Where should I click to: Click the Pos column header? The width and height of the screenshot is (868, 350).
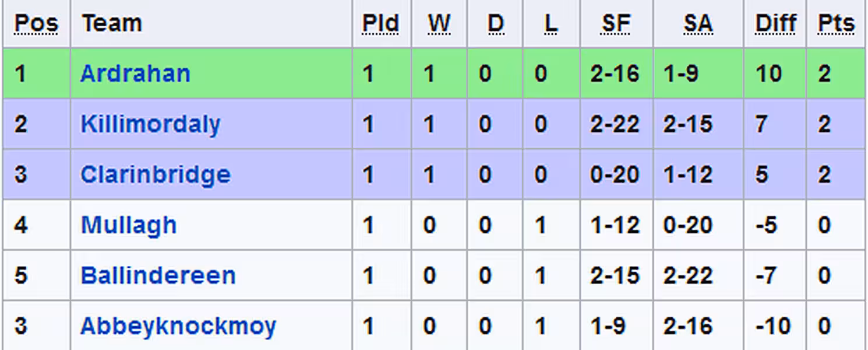tap(36, 23)
